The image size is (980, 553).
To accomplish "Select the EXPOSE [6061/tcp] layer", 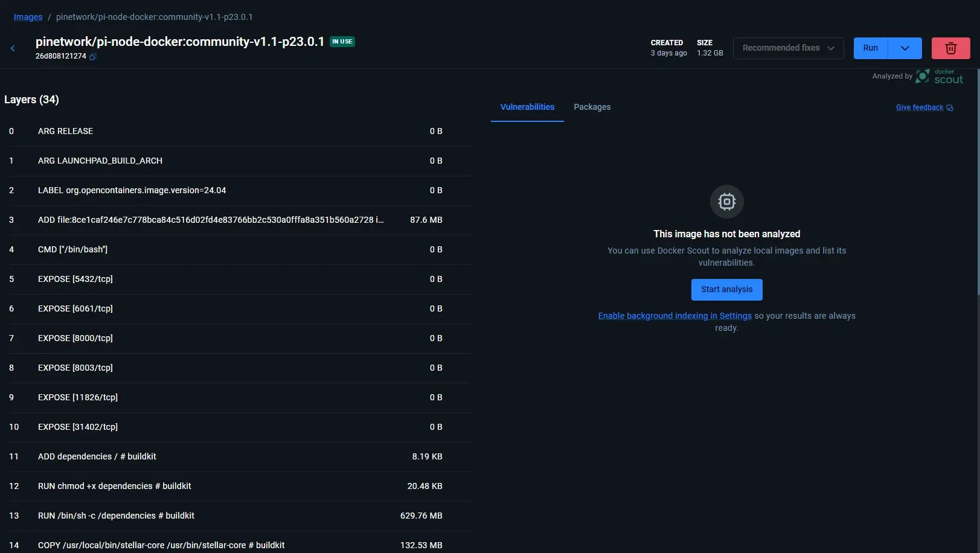I will [x=240, y=309].
